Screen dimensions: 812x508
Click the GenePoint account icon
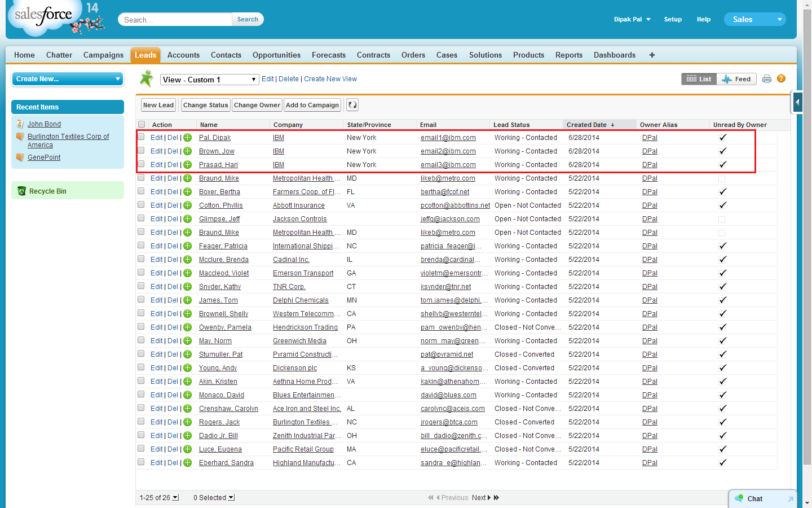coord(20,157)
